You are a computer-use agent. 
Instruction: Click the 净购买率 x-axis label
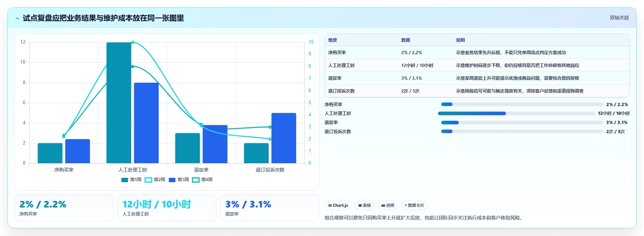point(64,170)
